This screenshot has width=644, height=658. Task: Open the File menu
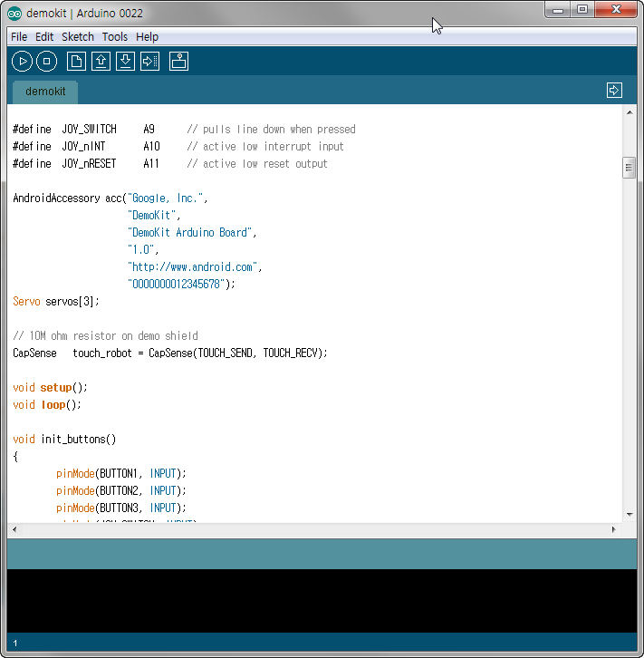(19, 37)
